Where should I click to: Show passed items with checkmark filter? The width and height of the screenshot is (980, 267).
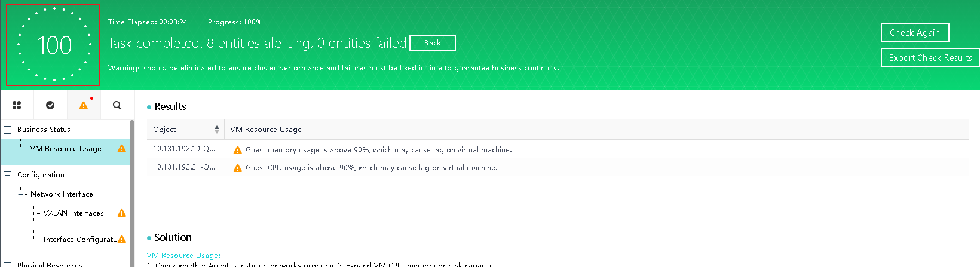(50, 105)
